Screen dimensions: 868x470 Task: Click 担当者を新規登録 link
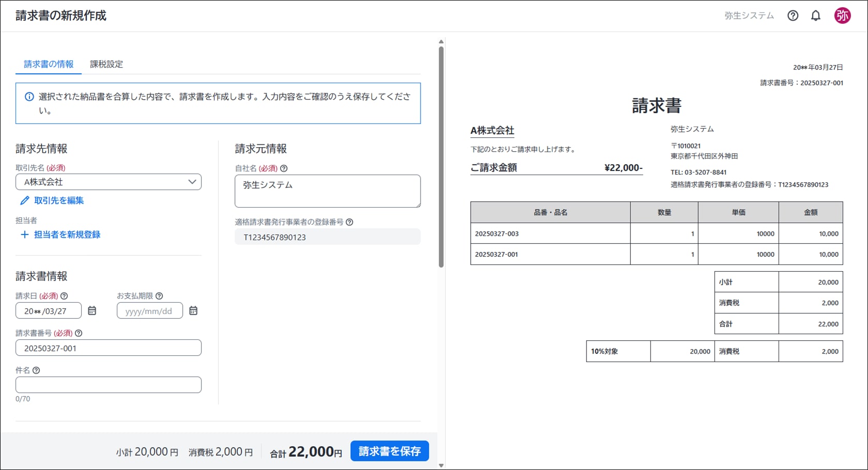point(67,234)
